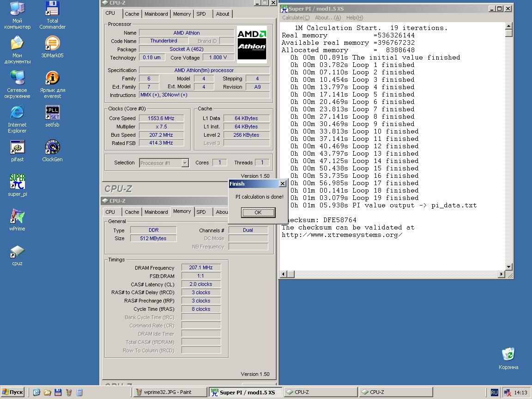Screen dimensions: 532x399
Task: Click Internet Explorer quick launch icon
Action: [x=36, y=392]
